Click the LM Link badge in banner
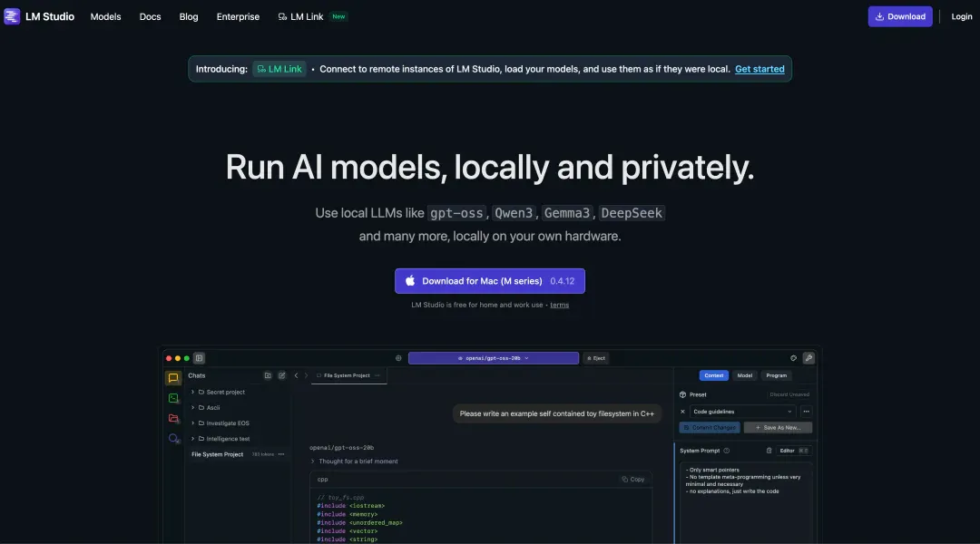This screenshot has height=544, width=980. [279, 69]
